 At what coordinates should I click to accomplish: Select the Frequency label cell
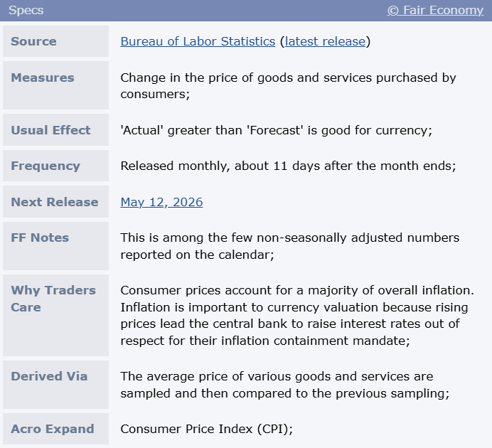tap(56, 166)
